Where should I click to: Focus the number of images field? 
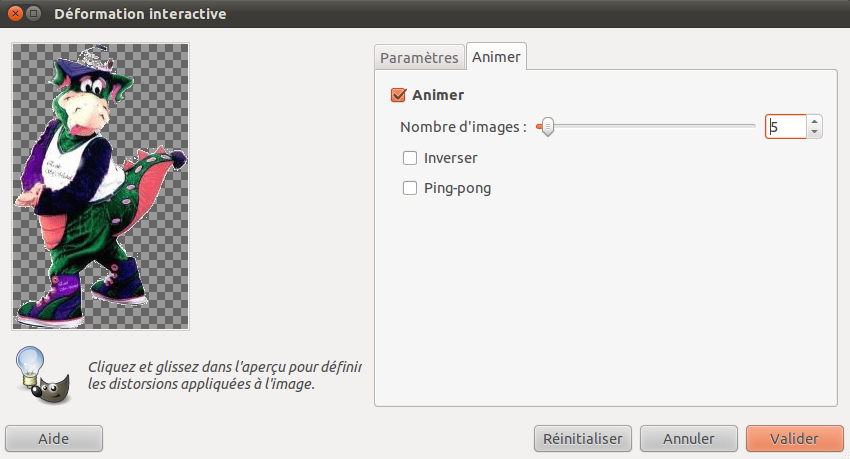click(x=785, y=127)
